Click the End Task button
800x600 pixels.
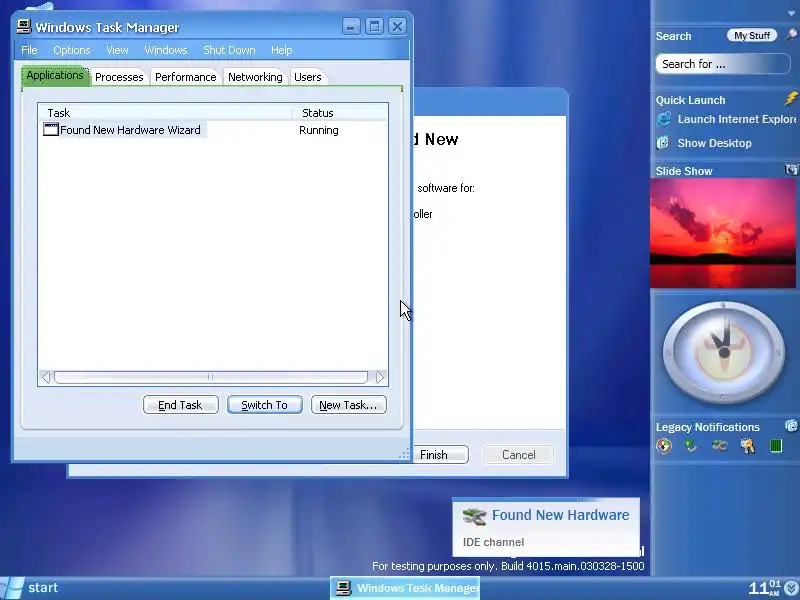pyautogui.click(x=181, y=405)
